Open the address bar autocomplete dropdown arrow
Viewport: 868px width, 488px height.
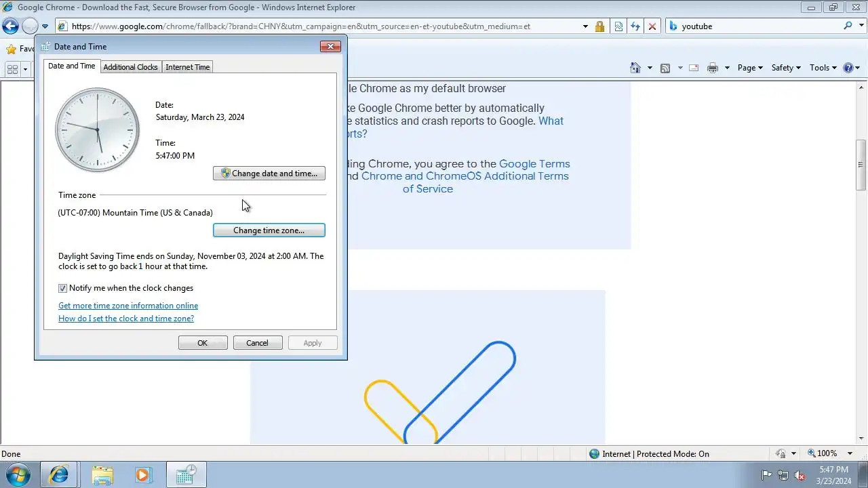point(585,26)
